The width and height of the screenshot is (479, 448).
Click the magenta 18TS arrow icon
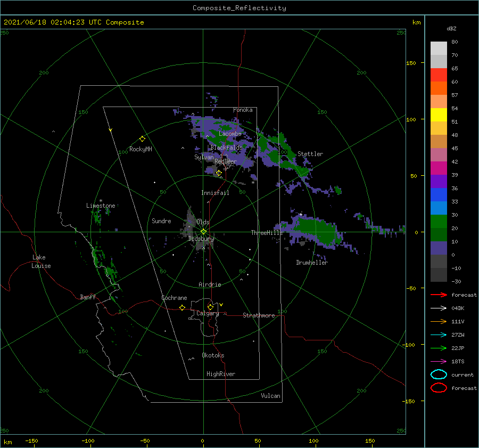tap(439, 362)
